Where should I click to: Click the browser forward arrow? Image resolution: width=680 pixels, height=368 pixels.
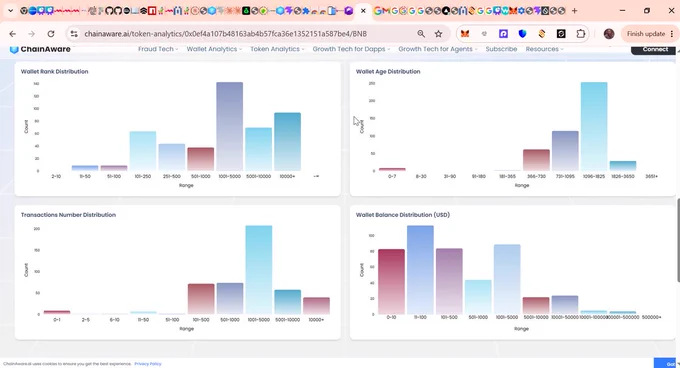[32, 34]
